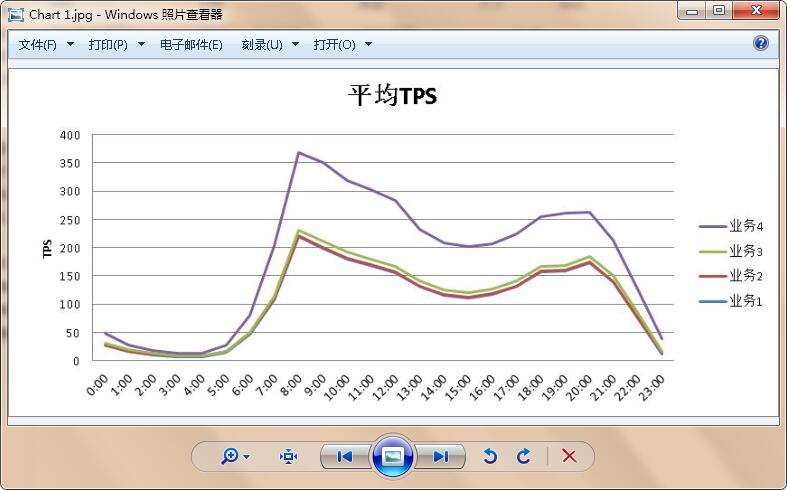The width and height of the screenshot is (787, 490).
Task: Click the 23:00 x-axis label
Action: [x=651, y=388]
